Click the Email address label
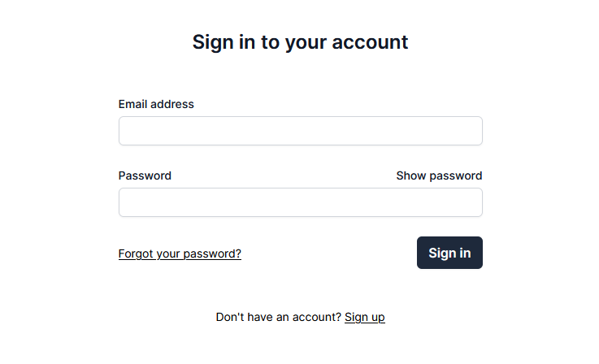This screenshot has height=364, width=599. click(x=156, y=104)
